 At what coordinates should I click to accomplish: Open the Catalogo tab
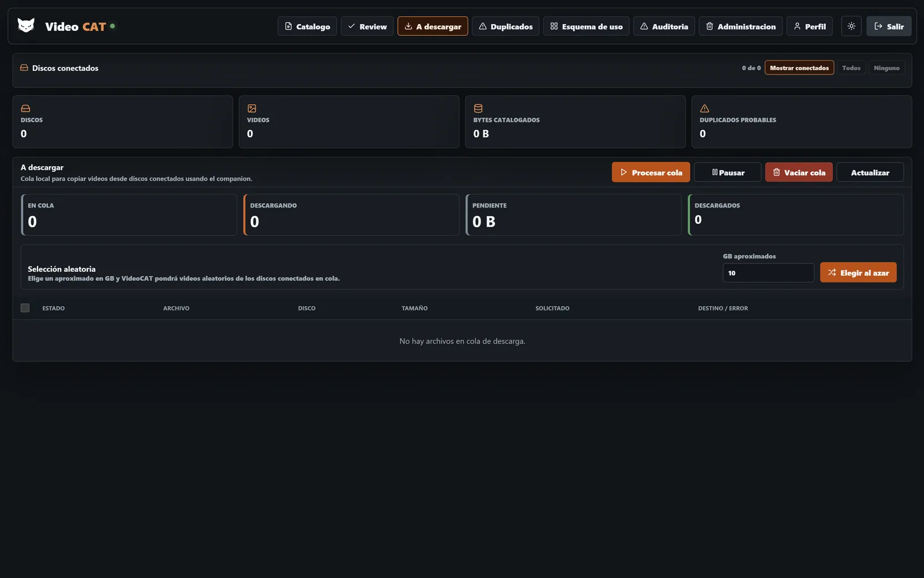[x=307, y=26]
